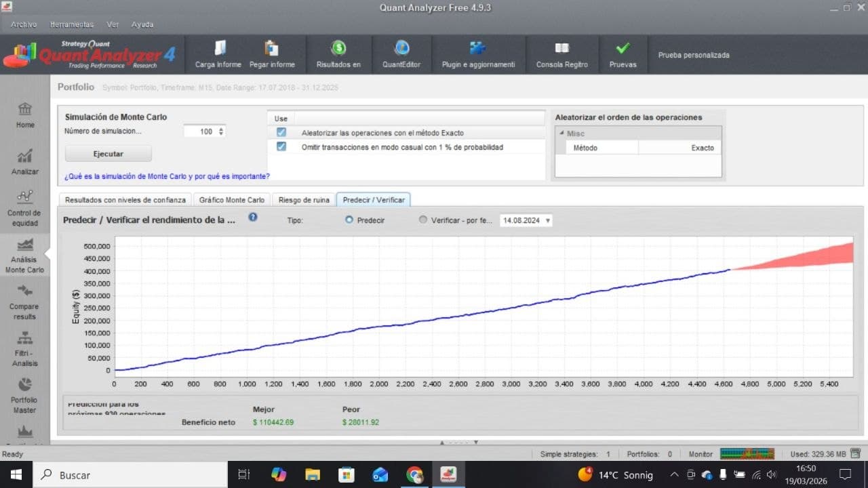Open the Wi-Fi network tray icon

pyautogui.click(x=756, y=474)
